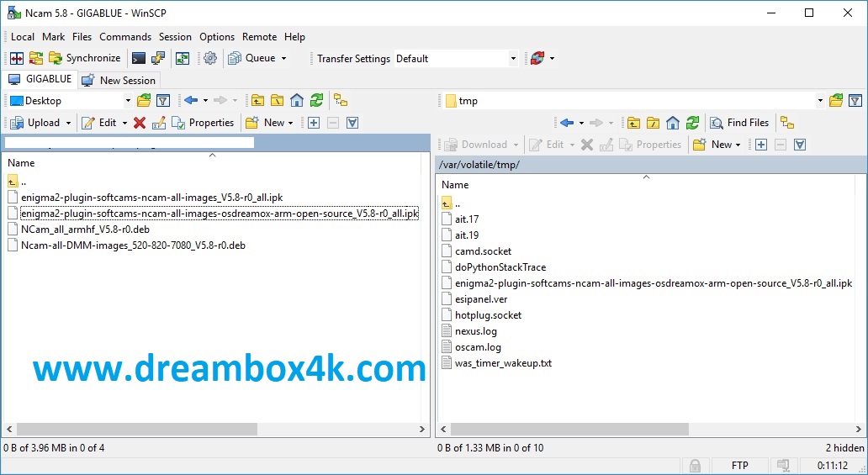Click the reconnect session globe icon
This screenshot has height=475, width=868.
coord(537,58)
